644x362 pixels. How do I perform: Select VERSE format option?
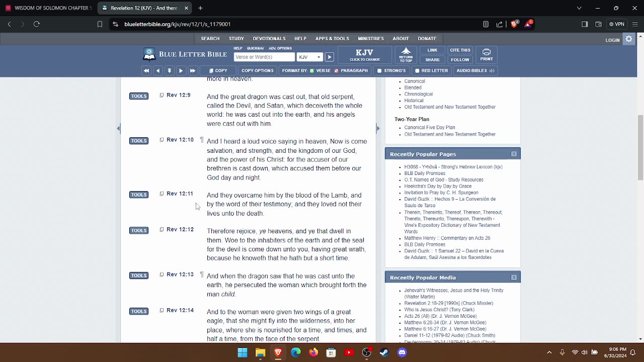(320, 71)
